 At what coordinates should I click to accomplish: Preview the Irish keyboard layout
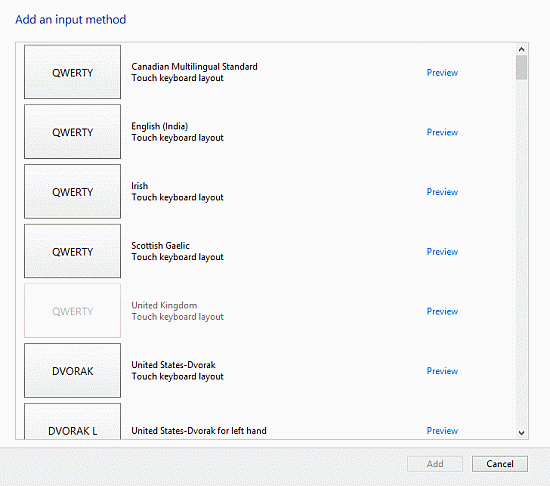pos(442,192)
